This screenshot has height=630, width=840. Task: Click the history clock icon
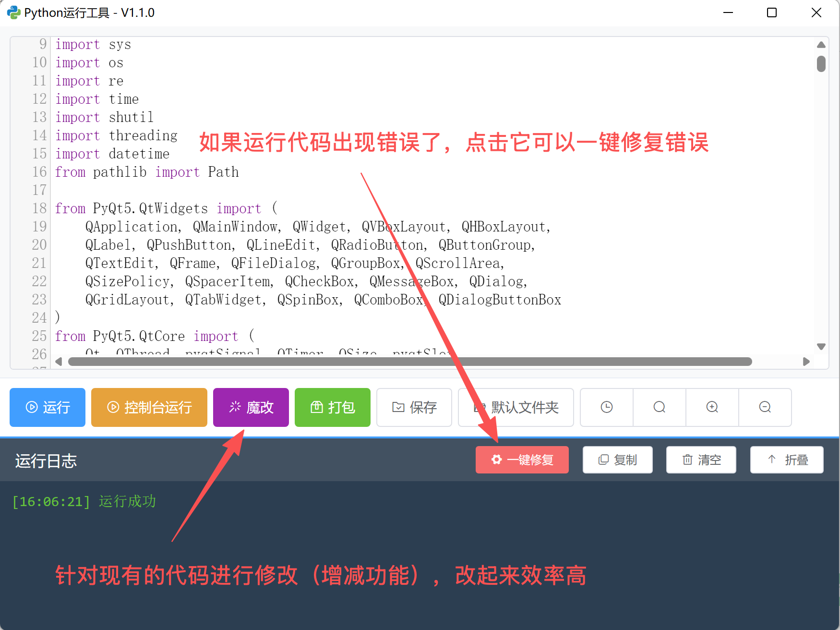coord(607,407)
